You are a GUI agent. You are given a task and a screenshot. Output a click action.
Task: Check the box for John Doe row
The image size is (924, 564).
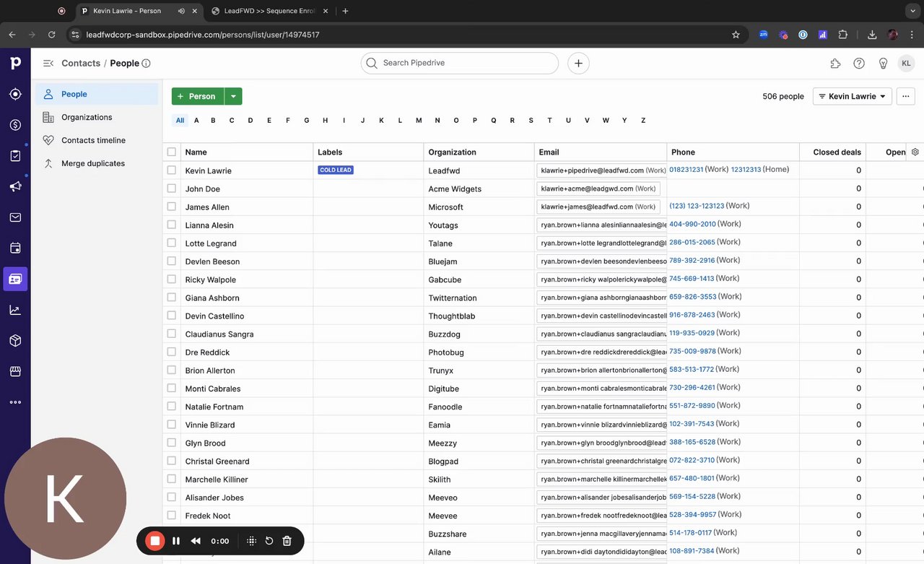[171, 188]
